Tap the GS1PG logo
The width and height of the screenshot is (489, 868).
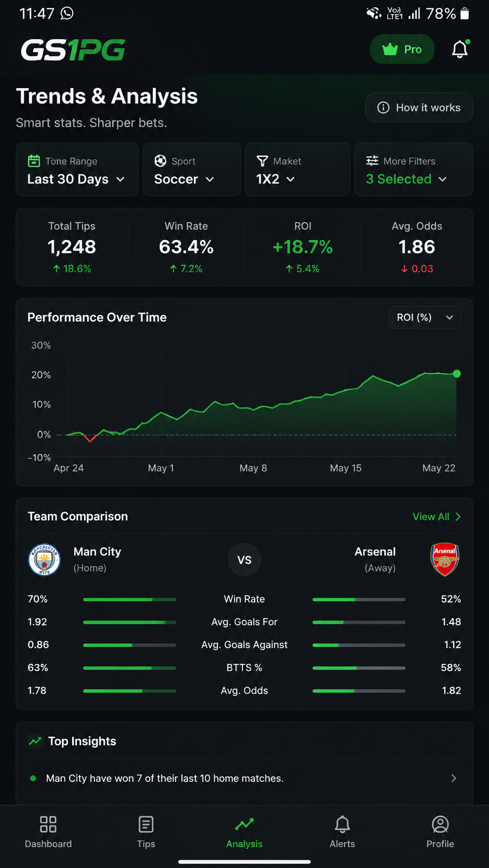73,50
